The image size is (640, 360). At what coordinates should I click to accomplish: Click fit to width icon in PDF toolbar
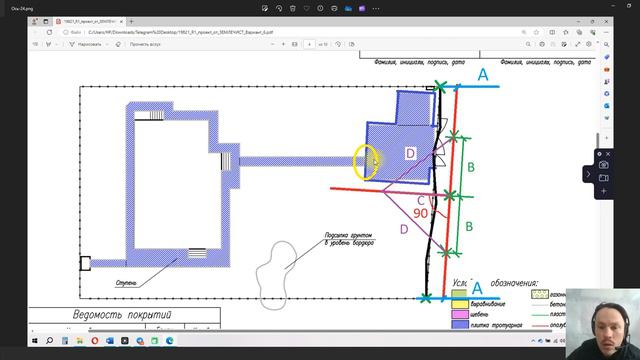(295, 44)
